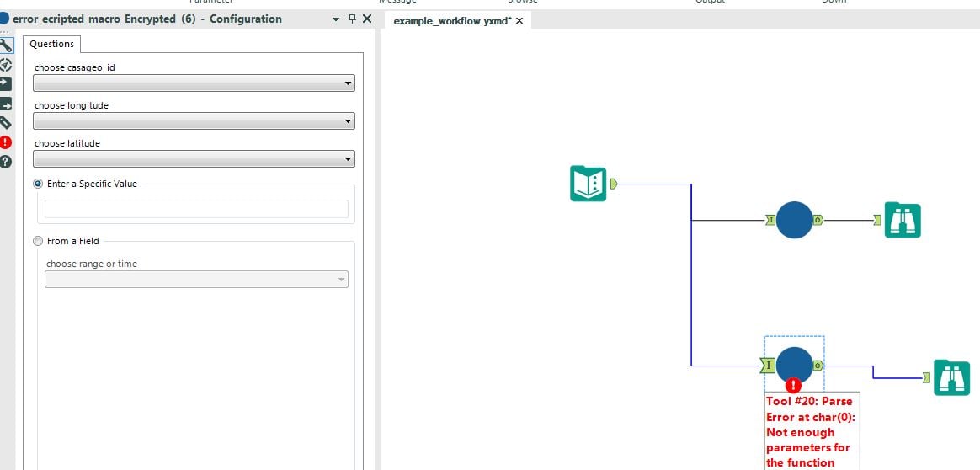Image resolution: width=980 pixels, height=470 pixels.
Task: Close the Configuration panel
Action: point(367,19)
